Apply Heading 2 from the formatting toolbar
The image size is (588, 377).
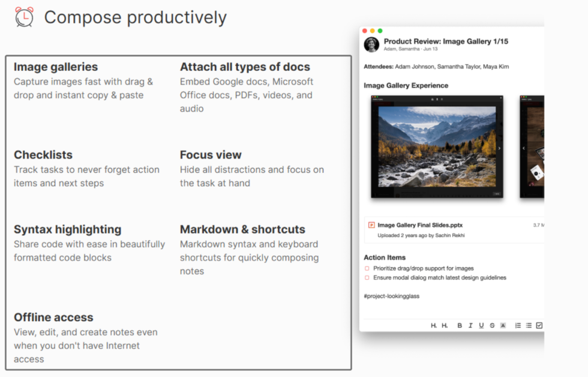(445, 325)
